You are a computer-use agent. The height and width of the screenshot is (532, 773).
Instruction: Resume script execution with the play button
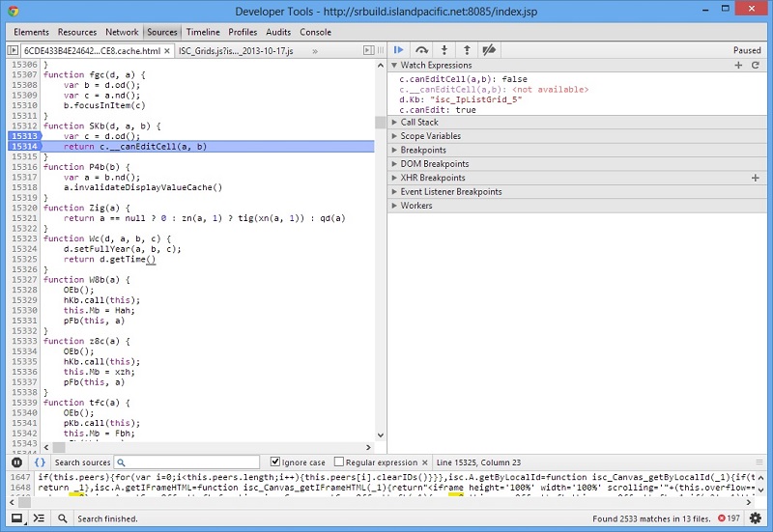pyautogui.click(x=399, y=50)
